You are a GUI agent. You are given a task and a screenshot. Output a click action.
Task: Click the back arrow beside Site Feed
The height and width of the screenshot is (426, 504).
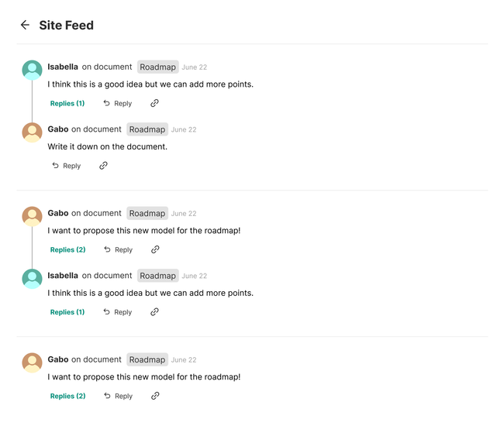[25, 25]
